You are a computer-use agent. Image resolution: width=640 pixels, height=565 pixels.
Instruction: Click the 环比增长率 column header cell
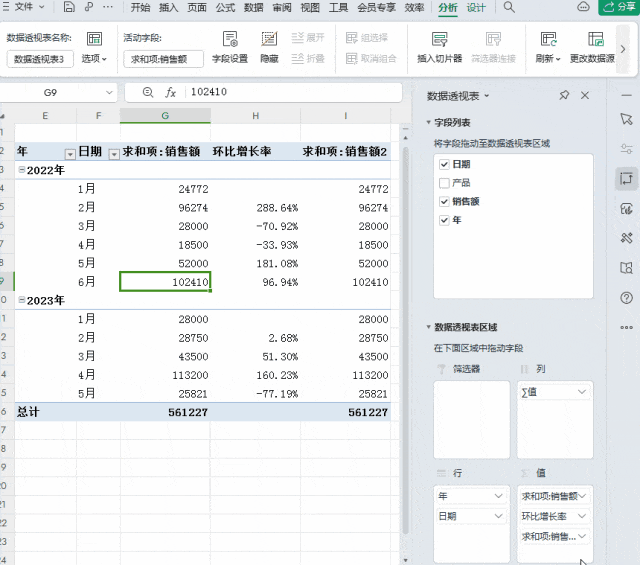(256, 151)
